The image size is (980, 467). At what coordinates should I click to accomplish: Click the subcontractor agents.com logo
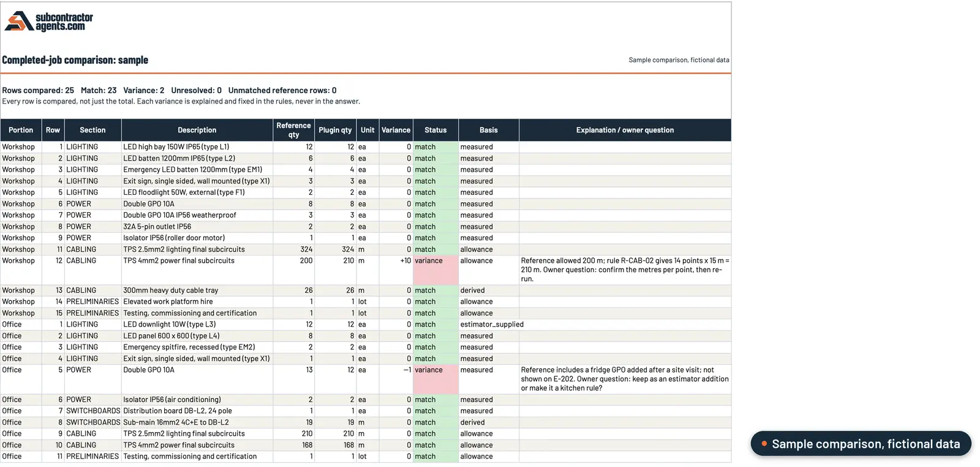tap(49, 21)
